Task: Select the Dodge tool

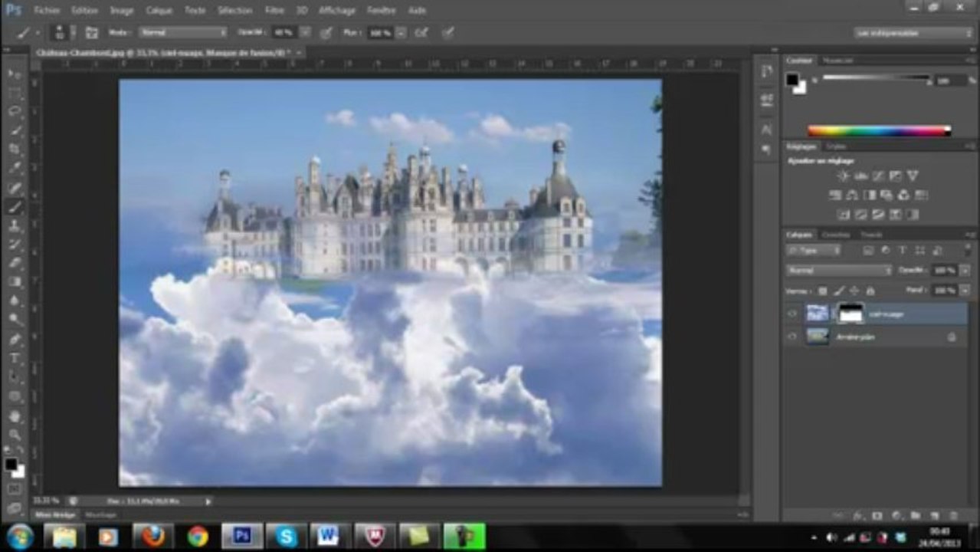Action: 15,319
